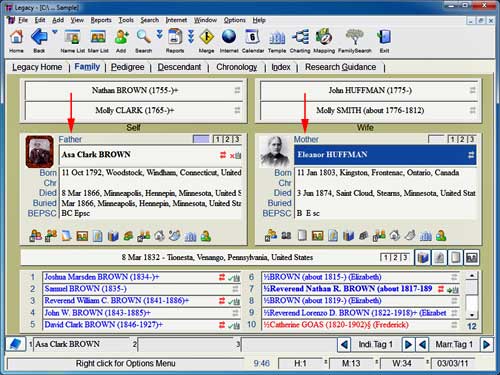This screenshot has height=375, width=500.
Task: Toggle husband's tag 2 box
Action: coord(227,139)
